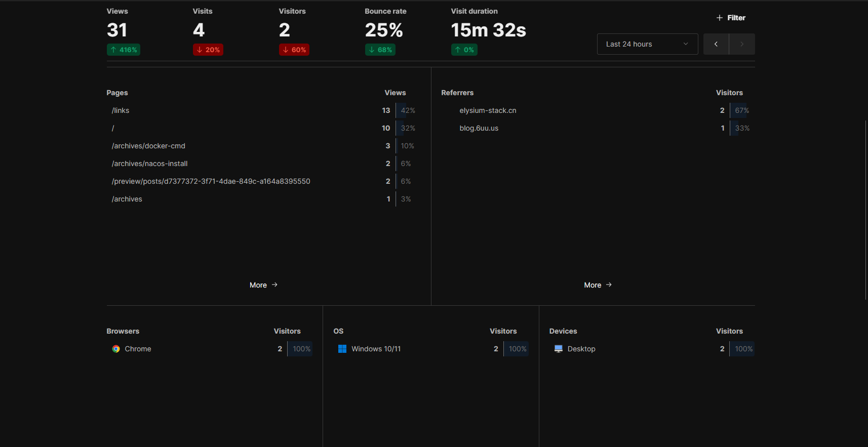The height and width of the screenshot is (447, 868).
Task: Click the Chrome browser icon
Action: point(116,349)
